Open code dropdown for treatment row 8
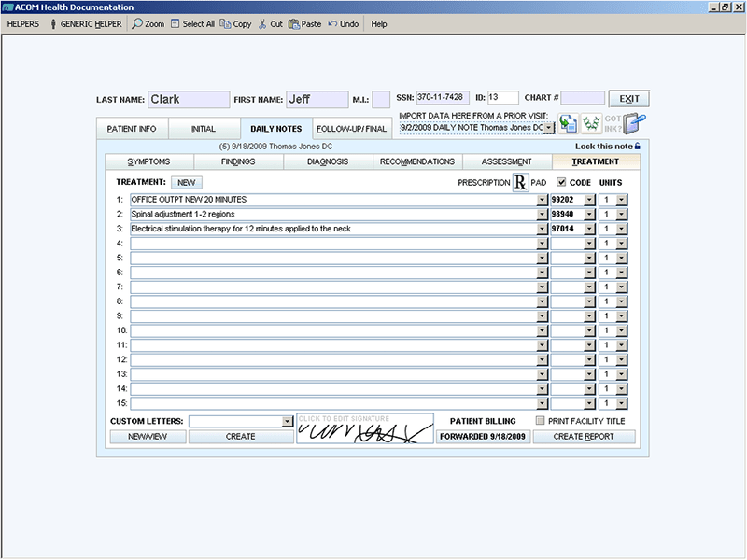Viewport: 747px width, 560px height. coord(589,301)
